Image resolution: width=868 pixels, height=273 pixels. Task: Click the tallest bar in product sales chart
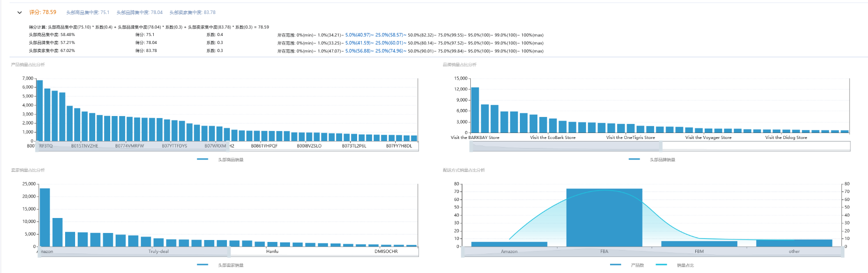click(x=40, y=110)
